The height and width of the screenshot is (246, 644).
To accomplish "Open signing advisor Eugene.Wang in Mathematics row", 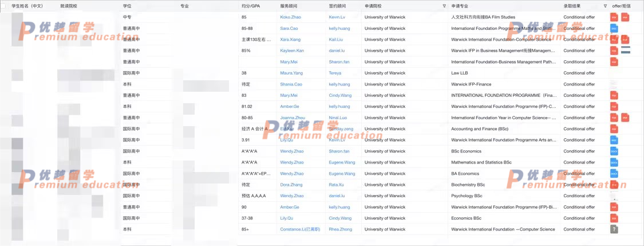I will coord(342,162).
